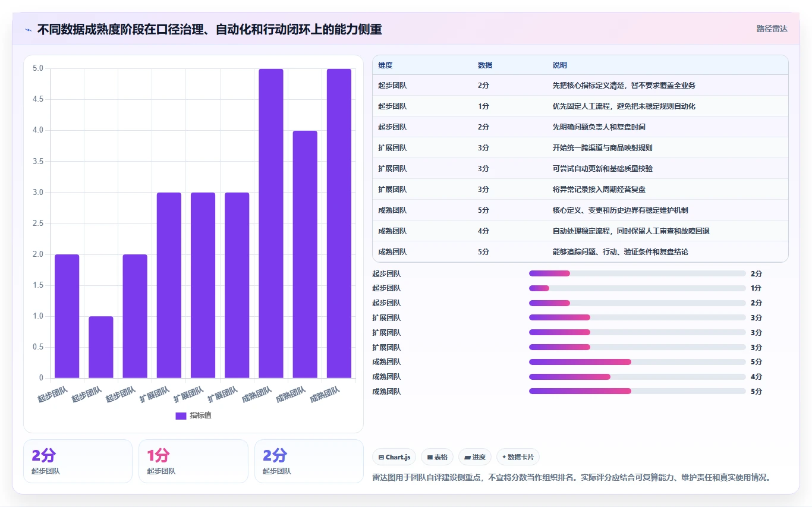Click the 说明 column header
812x507 pixels.
pos(560,65)
